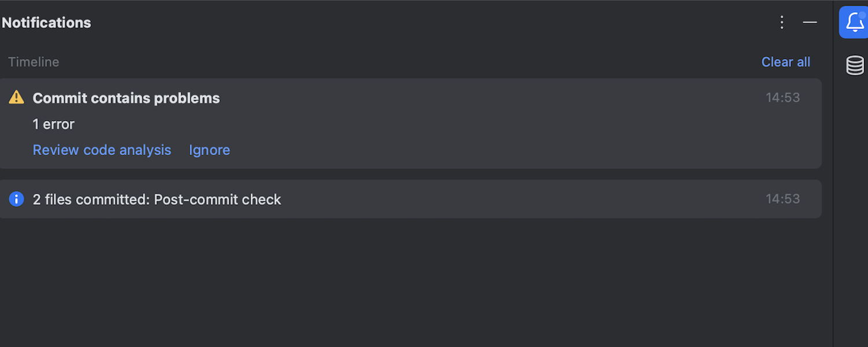Click the timestamp on files committed notification
Screen dimensions: 868x347
782,199
